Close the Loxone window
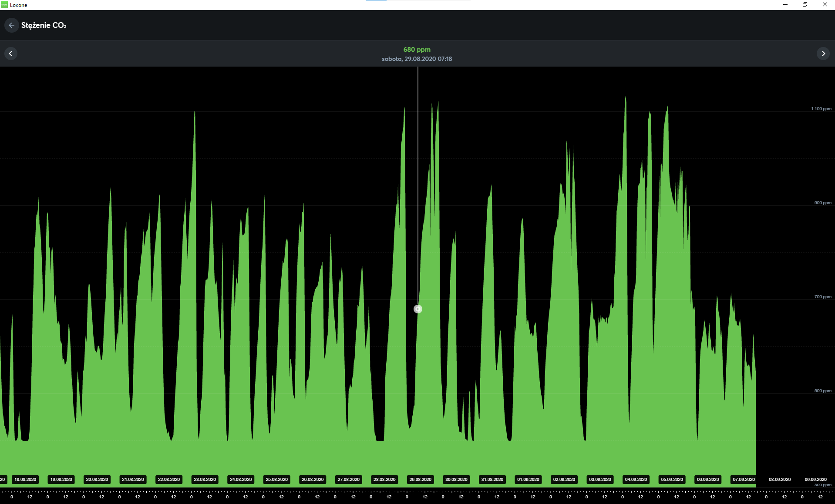 pyautogui.click(x=825, y=5)
